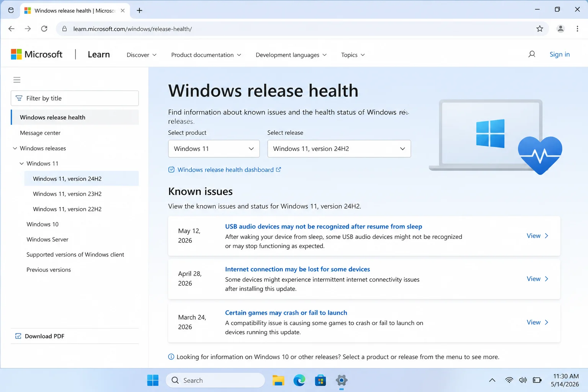Open Windows 10 in the sidebar
The height and width of the screenshot is (392, 588).
point(42,224)
